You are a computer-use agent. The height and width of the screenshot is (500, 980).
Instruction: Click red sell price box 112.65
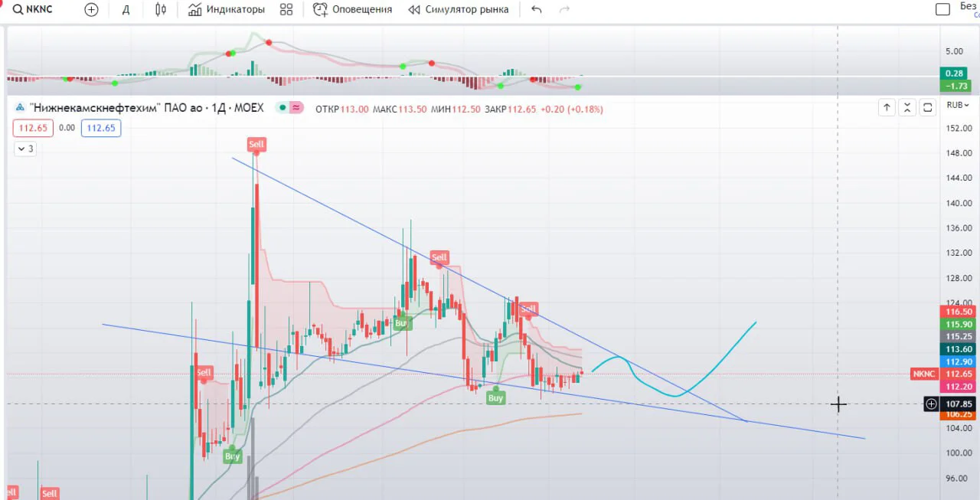[34, 128]
